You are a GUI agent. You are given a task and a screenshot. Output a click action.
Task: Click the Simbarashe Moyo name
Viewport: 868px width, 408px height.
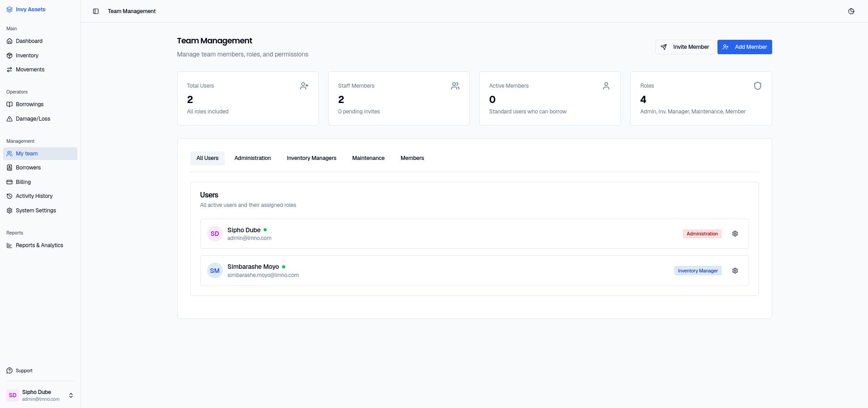tap(253, 267)
